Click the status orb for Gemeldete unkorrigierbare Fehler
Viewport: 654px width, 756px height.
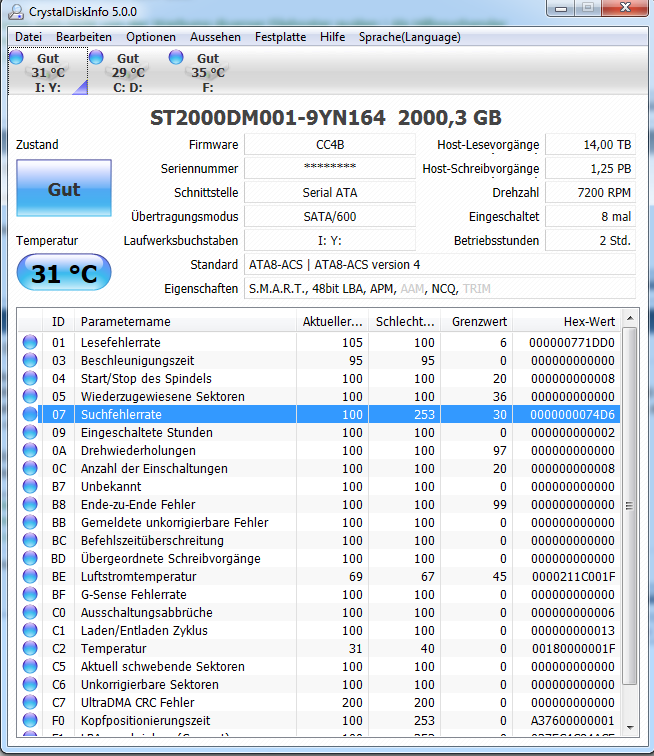point(30,522)
